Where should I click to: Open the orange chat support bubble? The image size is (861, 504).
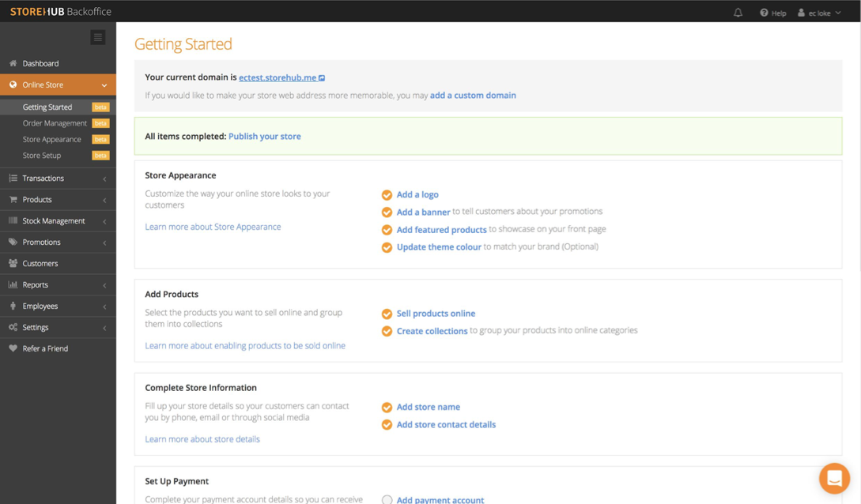click(834, 478)
